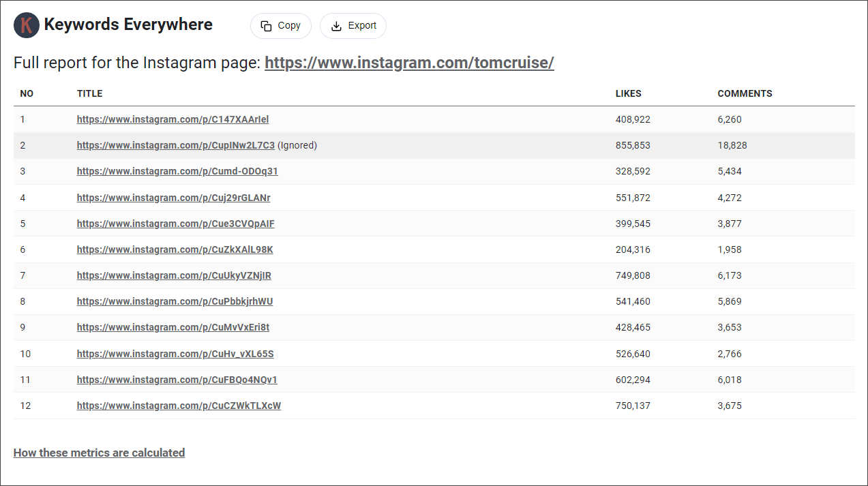Image resolution: width=868 pixels, height=486 pixels.
Task: Open How these metrics are calculated link
Action: click(x=99, y=453)
